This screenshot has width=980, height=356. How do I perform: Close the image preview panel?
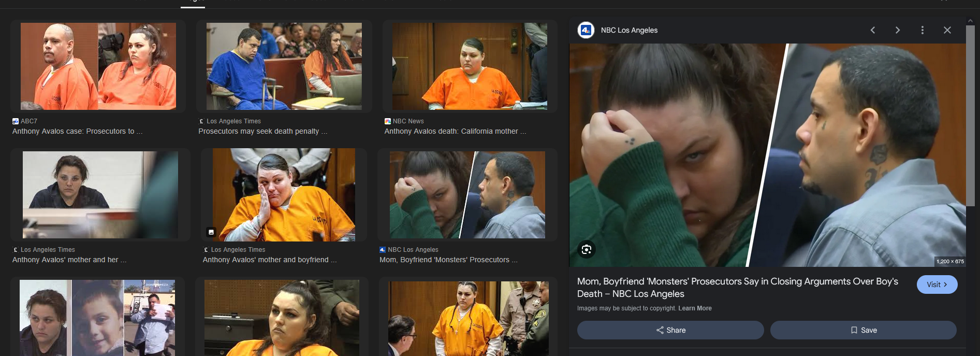point(947,30)
